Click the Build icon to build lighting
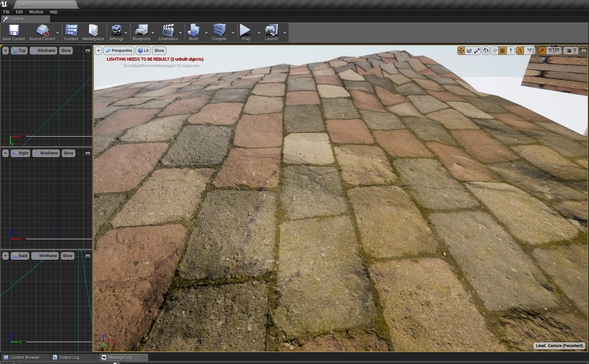The height and width of the screenshot is (364, 589). tap(193, 31)
